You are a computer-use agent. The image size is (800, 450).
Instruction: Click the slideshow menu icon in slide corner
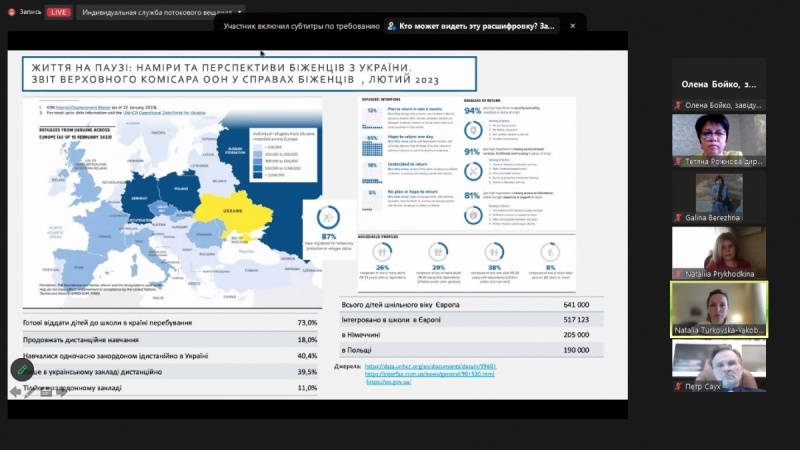pyautogui.click(x=46, y=392)
